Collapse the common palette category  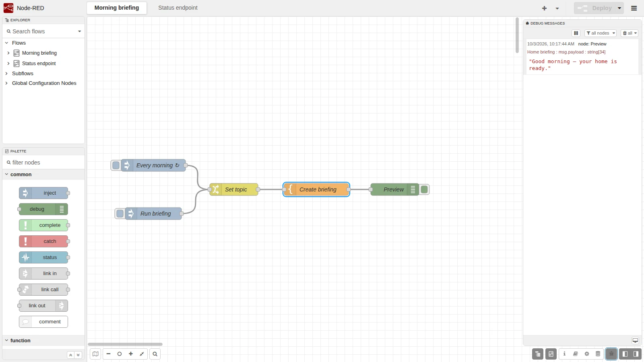coord(43,175)
